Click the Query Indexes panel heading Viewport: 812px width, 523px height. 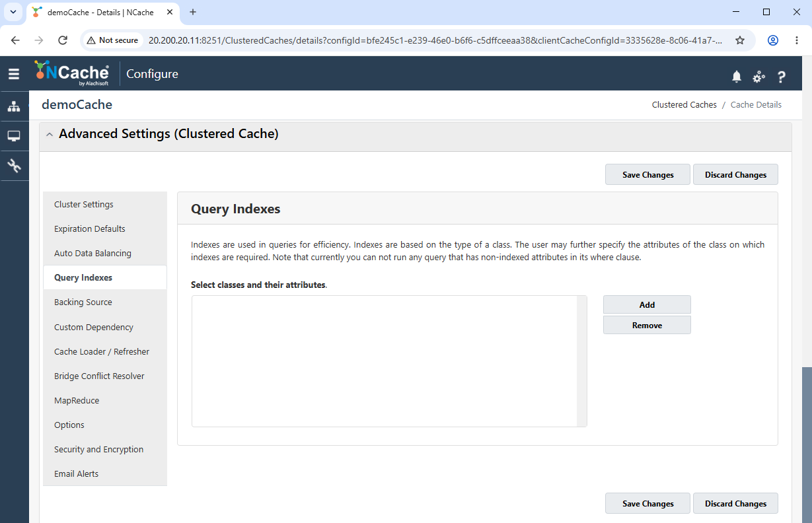pyautogui.click(x=236, y=209)
